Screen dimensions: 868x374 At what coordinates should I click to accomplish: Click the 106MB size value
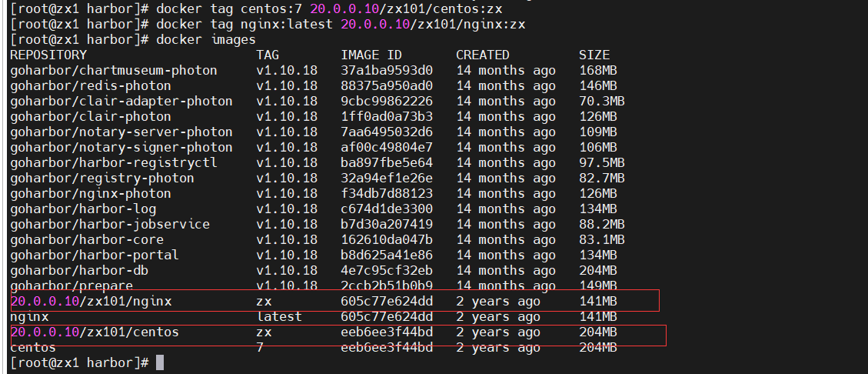tap(598, 148)
